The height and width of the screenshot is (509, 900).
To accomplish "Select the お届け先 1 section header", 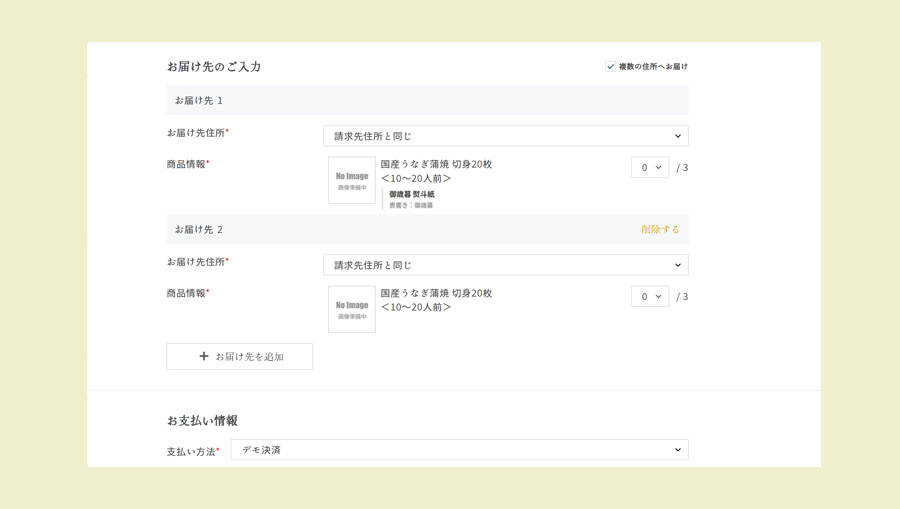I will (199, 101).
